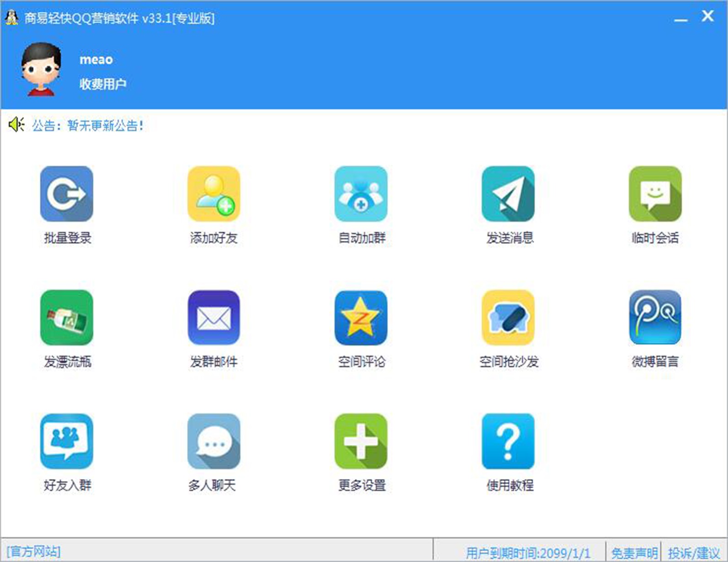Select the 空间评论 star icon
728x562 pixels.
tap(361, 318)
